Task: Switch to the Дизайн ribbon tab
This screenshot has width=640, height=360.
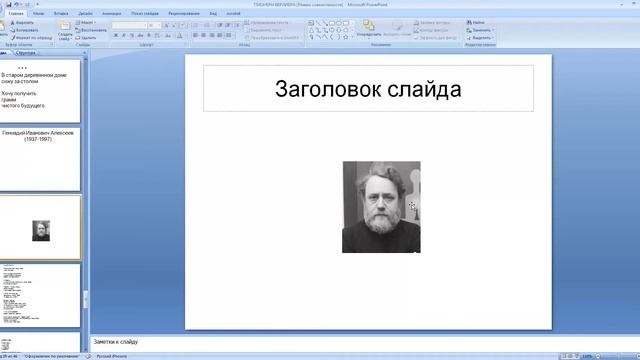Action: 85,13
